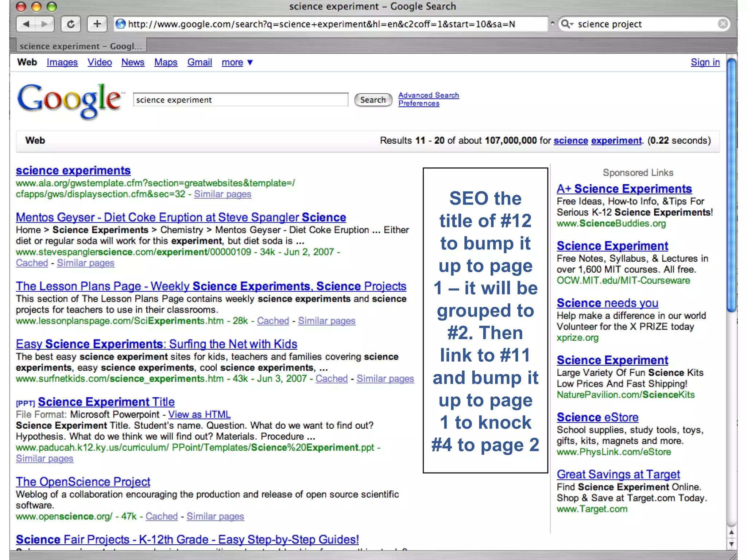Open Science eStore sponsored link

point(597,417)
